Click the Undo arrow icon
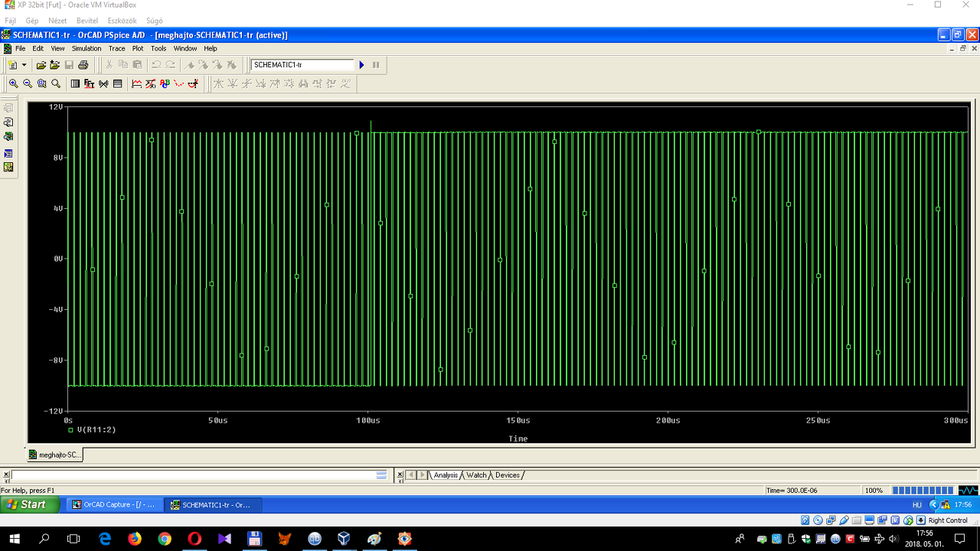 pyautogui.click(x=156, y=65)
